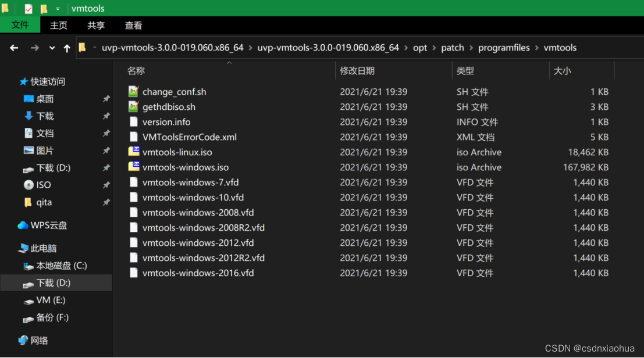The width and height of the screenshot is (644, 358).
Task: Click the up-to-parent-folder arrow
Action: point(67,47)
